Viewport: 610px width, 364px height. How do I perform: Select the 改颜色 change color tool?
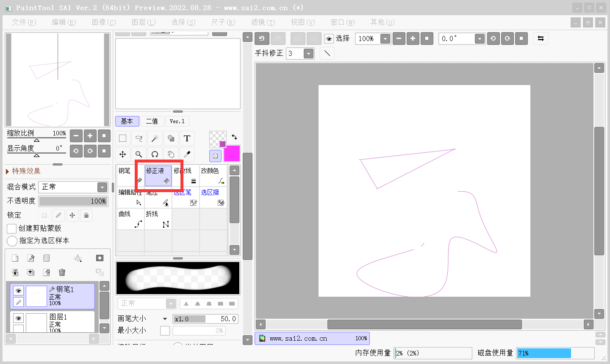tap(213, 176)
